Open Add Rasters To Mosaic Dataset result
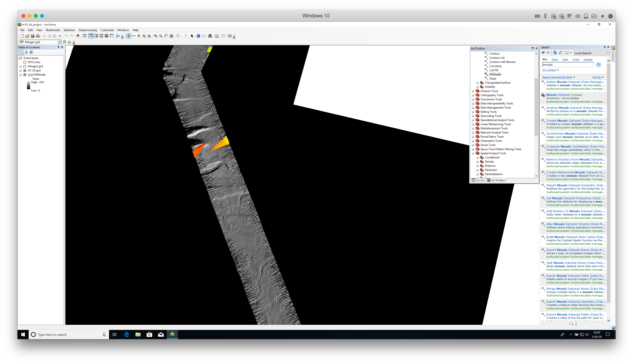 (x=575, y=211)
